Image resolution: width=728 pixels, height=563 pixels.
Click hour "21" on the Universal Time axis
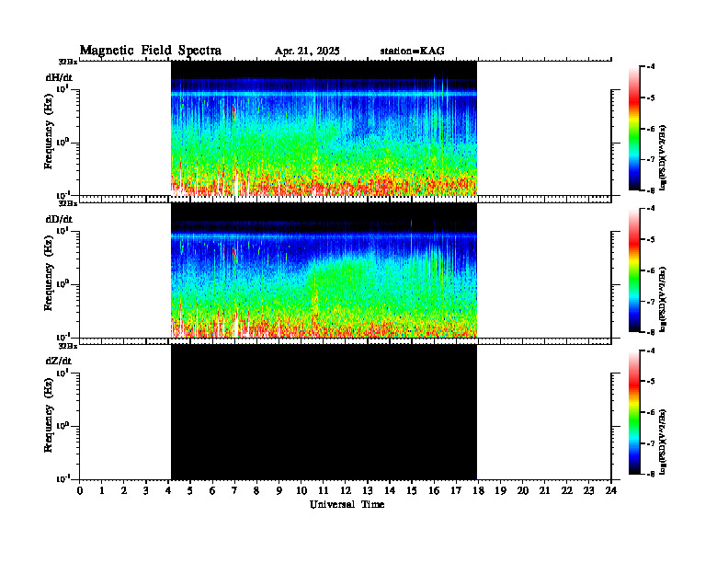(544, 491)
